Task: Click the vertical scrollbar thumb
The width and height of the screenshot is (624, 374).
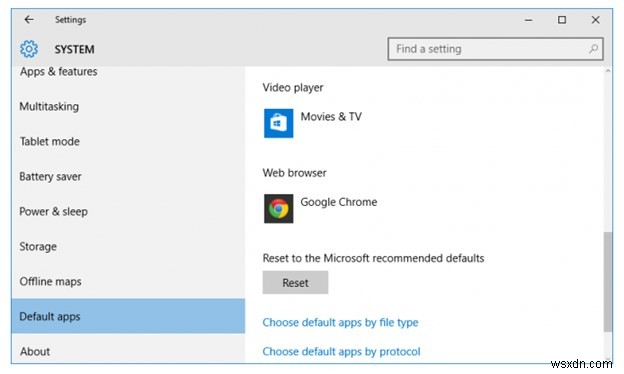Action: coord(608,282)
